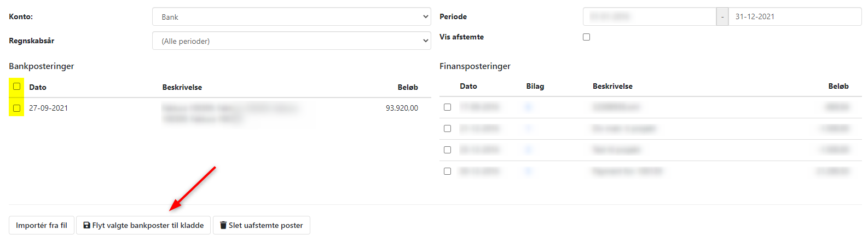Click the trash icon on Slet uafstemte poster
Viewport: 868px width, 246px height.
223,225
